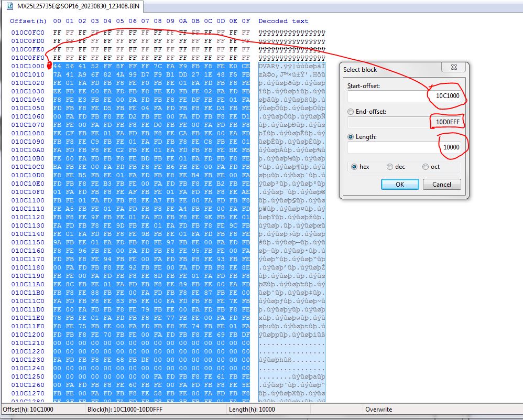Click hex byte 44 at offset 010C1000
Image resolution: width=523 pixels, height=420 pixels.
tap(57, 66)
